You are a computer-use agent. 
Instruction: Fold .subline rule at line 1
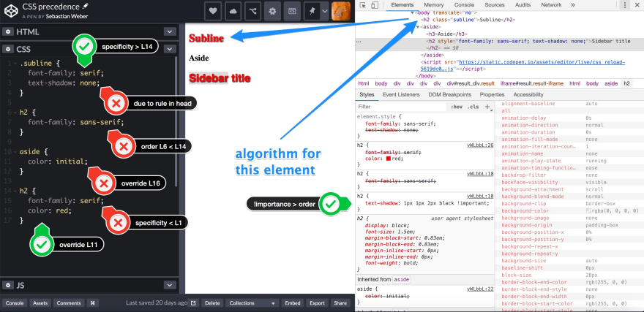tap(15, 64)
